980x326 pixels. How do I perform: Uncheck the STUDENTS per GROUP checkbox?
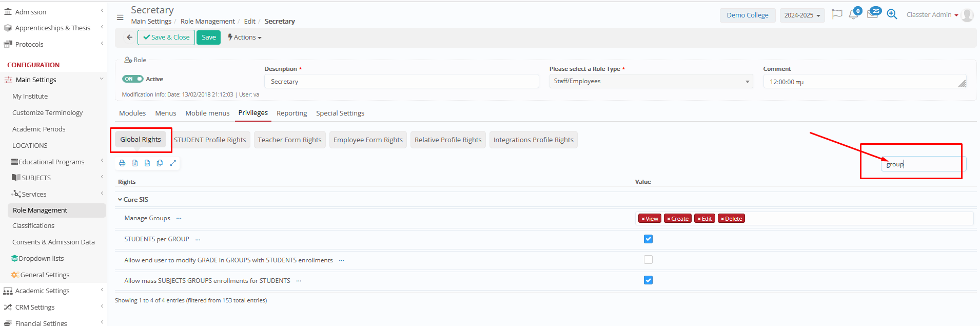click(x=648, y=239)
